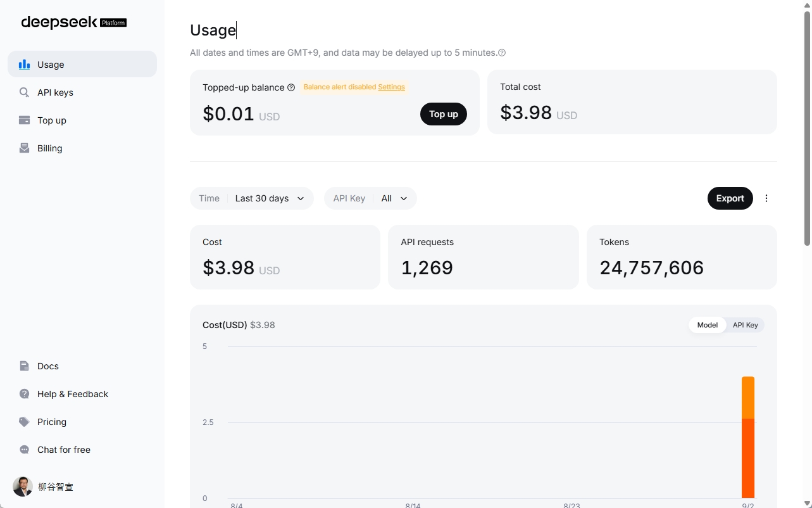Open the three-dot more options menu

point(766,198)
